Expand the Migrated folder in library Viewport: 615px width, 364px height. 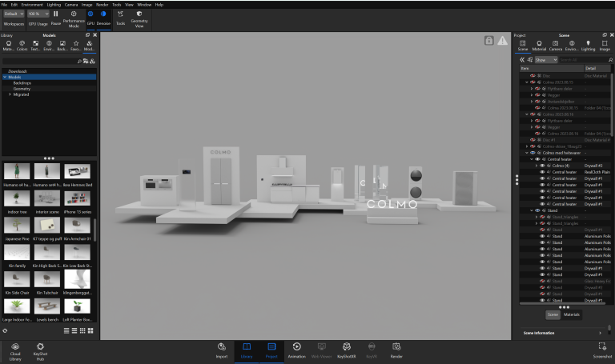pyautogui.click(x=10, y=94)
